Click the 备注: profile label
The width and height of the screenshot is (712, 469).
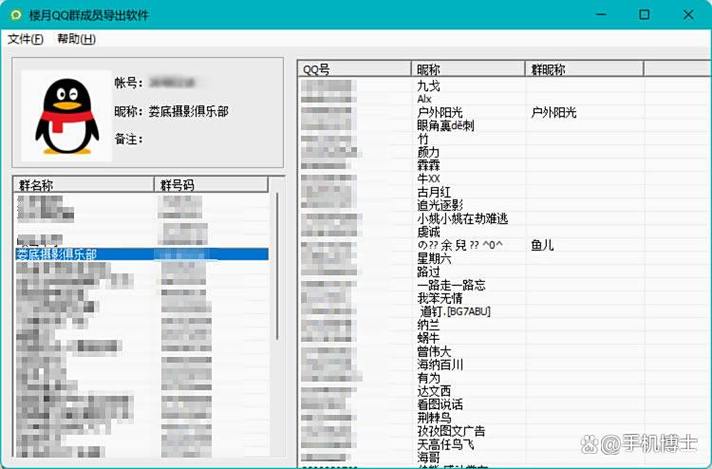coord(129,139)
